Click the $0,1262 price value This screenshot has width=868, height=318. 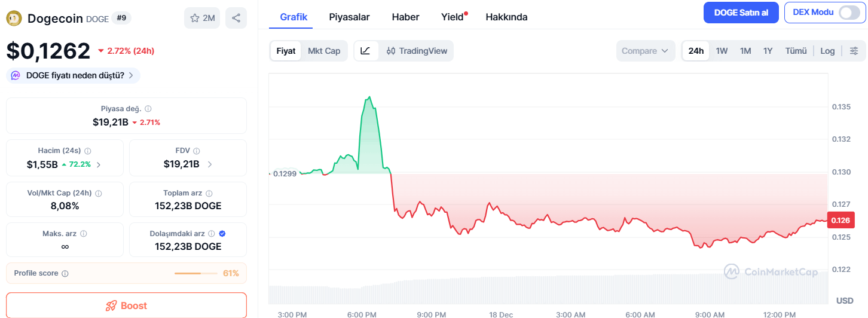tap(48, 51)
